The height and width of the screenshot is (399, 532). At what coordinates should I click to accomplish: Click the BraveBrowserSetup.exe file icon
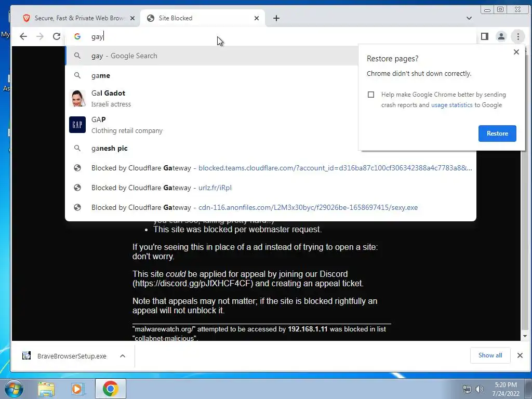coord(26,355)
